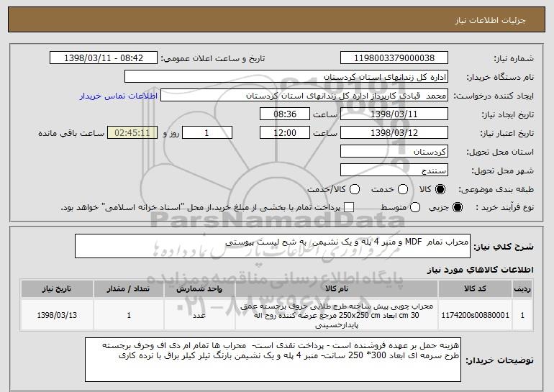Click the ایجاد کننده درخواست field

click(x=304, y=96)
